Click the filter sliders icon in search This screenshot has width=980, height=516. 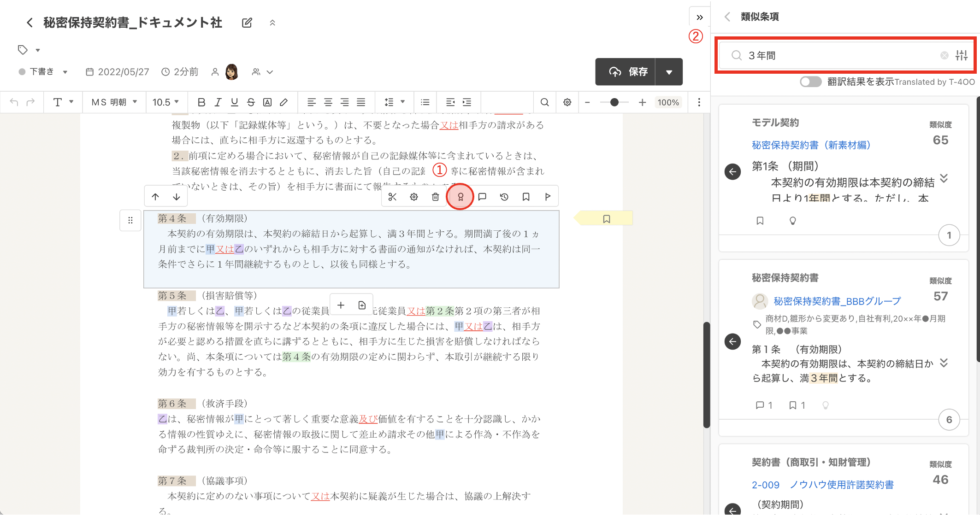pyautogui.click(x=961, y=56)
